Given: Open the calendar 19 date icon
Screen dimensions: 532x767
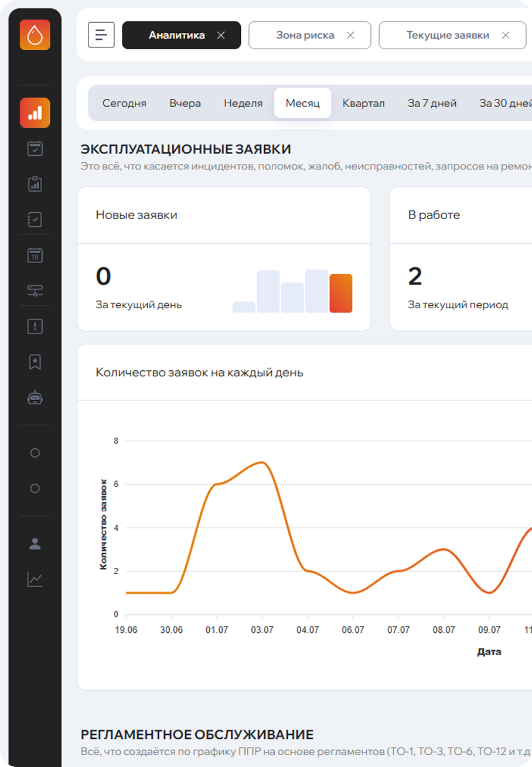Looking at the screenshot, I should [35, 255].
